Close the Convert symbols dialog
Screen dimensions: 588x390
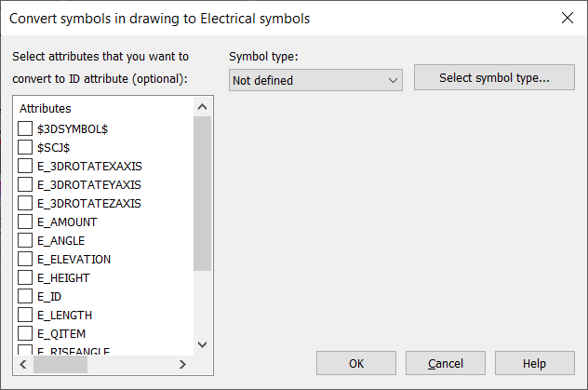(x=568, y=18)
